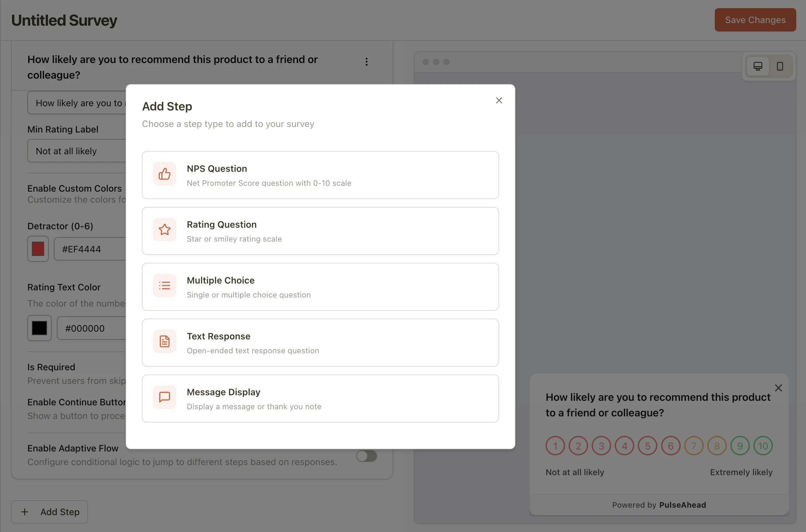Image resolution: width=806 pixels, height=532 pixels.
Task: Select rating 10 in the preview
Action: 762,446
